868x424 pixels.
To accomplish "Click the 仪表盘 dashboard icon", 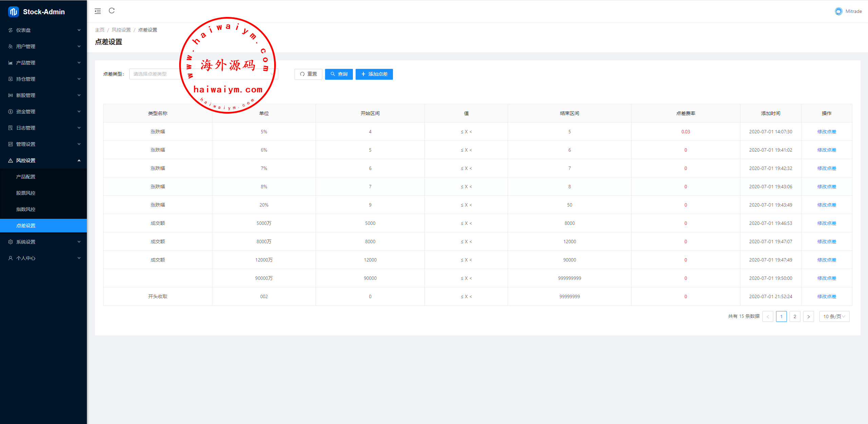I will tap(11, 30).
